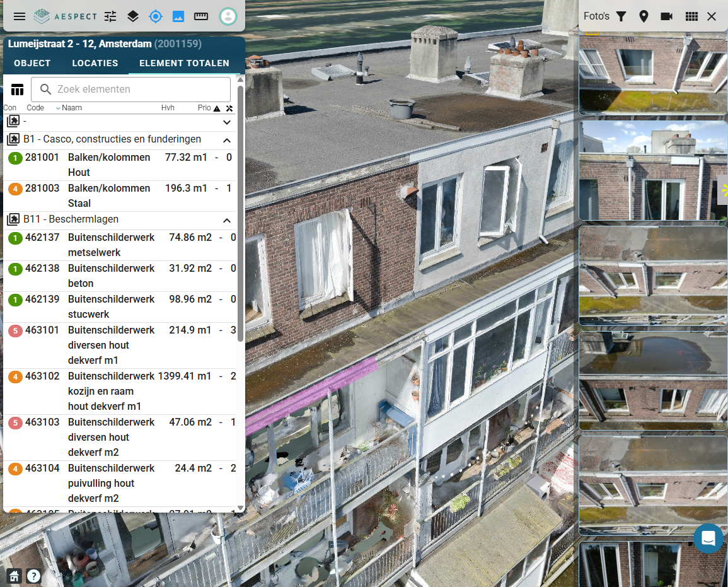
Task: Click the Aespect logo
Action: point(65,16)
